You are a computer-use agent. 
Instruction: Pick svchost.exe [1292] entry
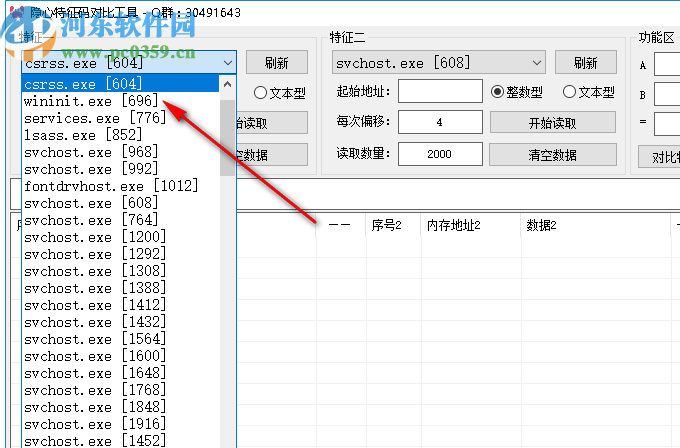pos(121,254)
